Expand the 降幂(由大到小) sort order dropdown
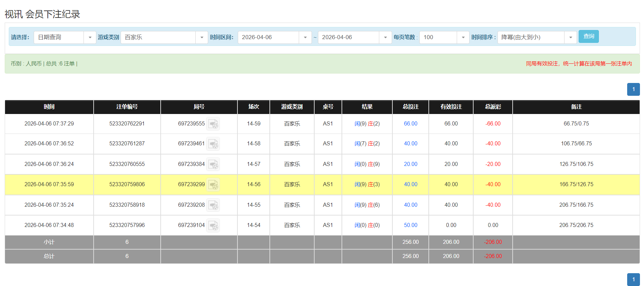The image size is (644, 286). pyautogui.click(x=570, y=37)
